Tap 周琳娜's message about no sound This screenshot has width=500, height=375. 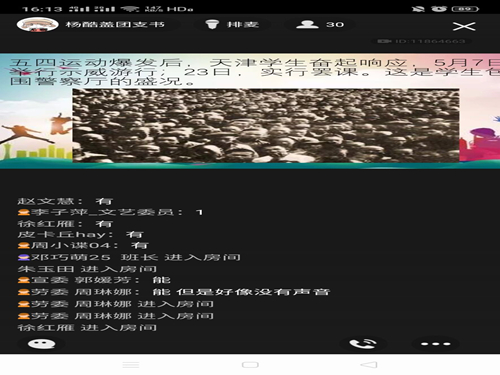tap(174, 292)
